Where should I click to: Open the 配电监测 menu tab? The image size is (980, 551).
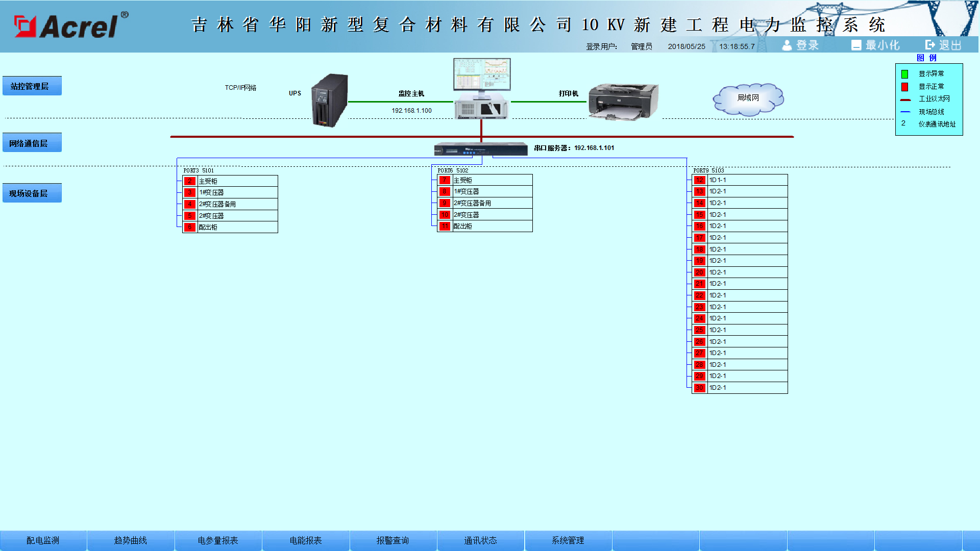click(x=43, y=540)
